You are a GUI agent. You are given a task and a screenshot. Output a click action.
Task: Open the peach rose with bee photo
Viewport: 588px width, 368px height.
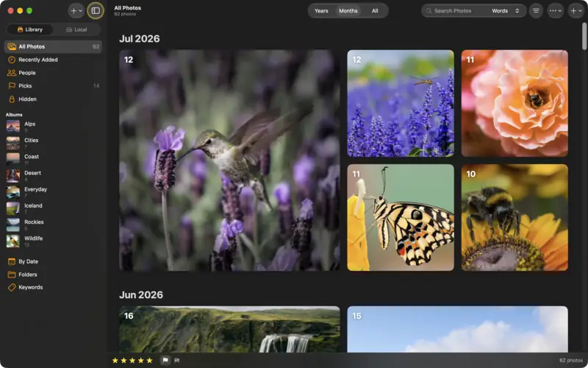pos(514,103)
